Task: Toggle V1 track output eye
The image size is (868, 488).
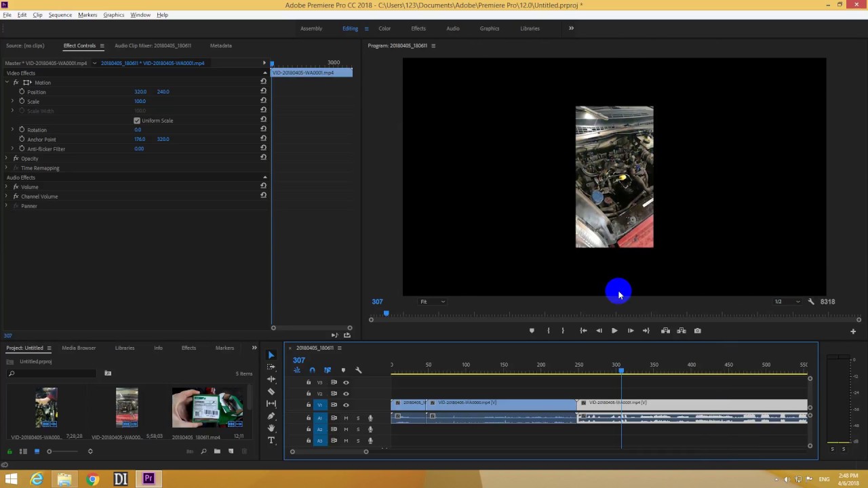Action: (346, 405)
